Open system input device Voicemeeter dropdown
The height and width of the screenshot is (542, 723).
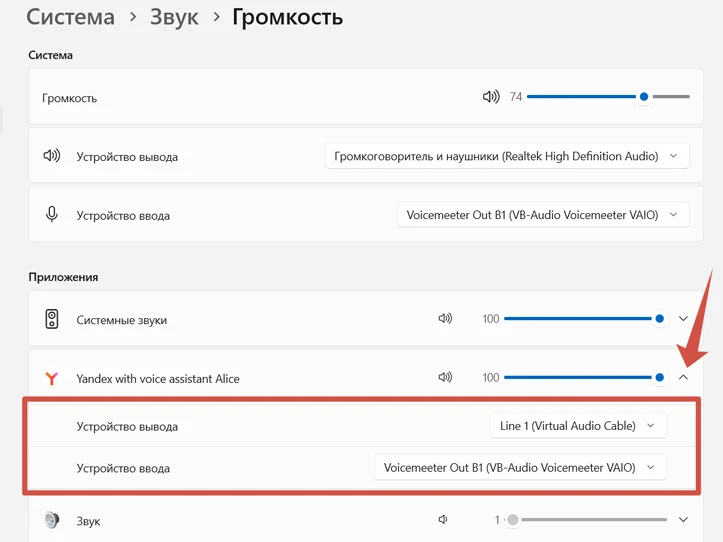(543, 215)
